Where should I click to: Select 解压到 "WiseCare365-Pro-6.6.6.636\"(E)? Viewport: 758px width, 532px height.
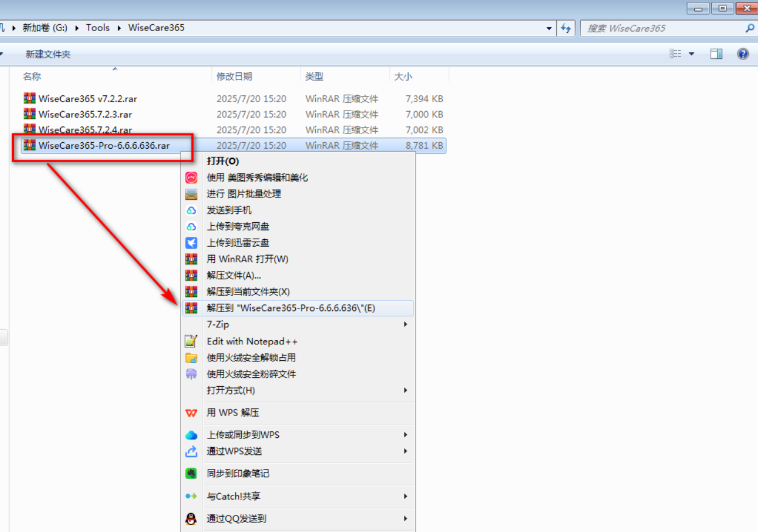click(x=298, y=308)
